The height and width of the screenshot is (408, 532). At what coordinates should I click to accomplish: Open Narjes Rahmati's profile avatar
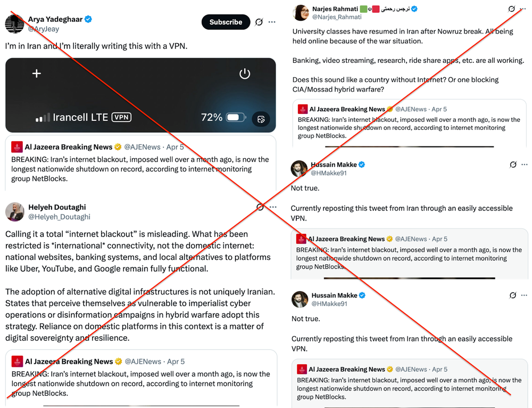pos(301,13)
